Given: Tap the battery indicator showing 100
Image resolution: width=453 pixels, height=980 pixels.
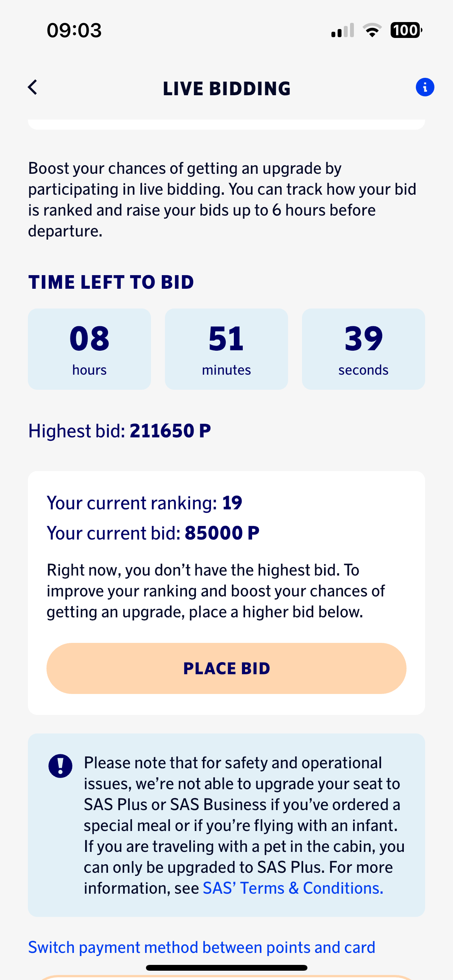Looking at the screenshot, I should point(406,30).
